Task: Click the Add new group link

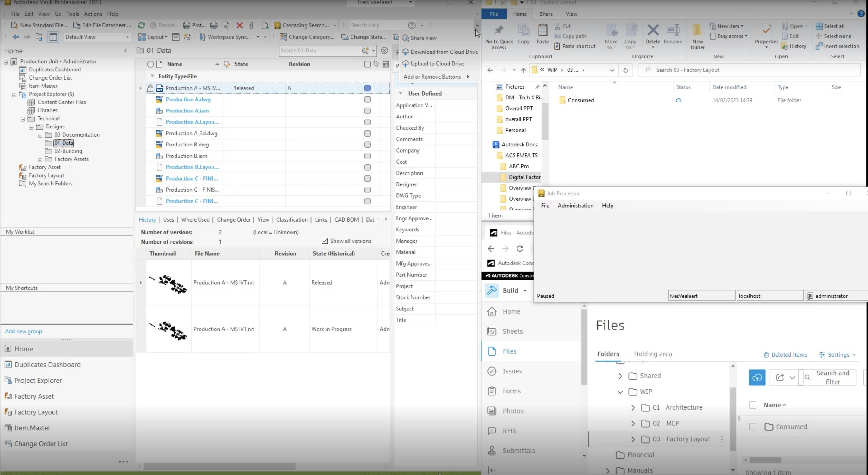Action: click(x=23, y=331)
